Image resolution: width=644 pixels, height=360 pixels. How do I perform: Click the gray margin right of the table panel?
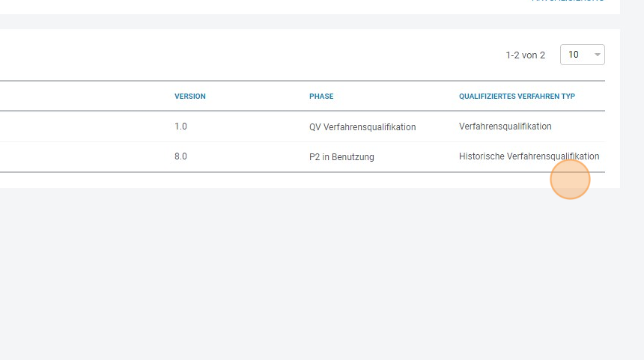[x=632, y=112]
